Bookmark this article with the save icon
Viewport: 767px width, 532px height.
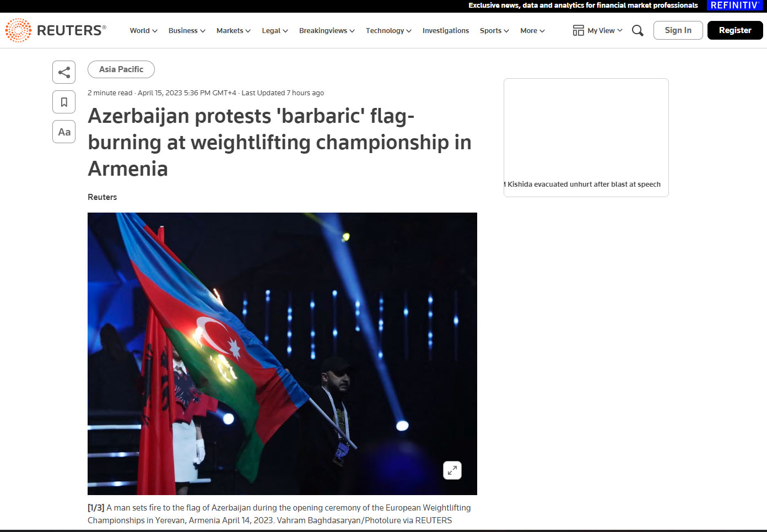[64, 102]
